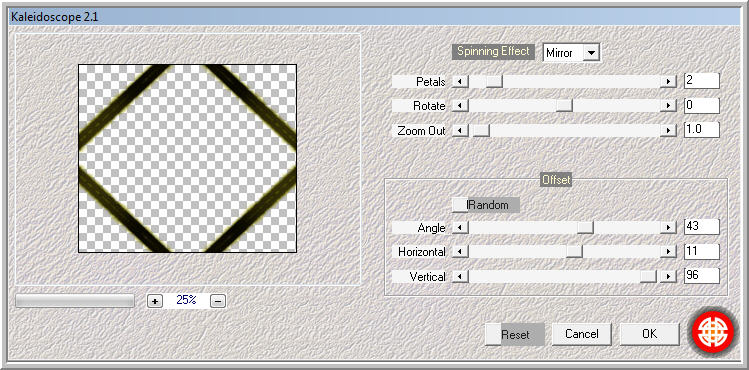Click the Angle value field
This screenshot has height=370, width=749.
point(702,227)
